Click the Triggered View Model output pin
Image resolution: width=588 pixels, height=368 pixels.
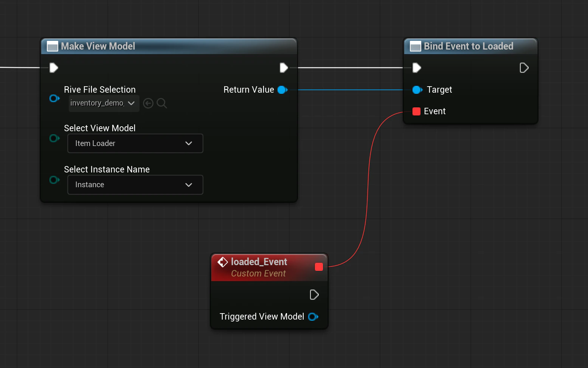(313, 317)
